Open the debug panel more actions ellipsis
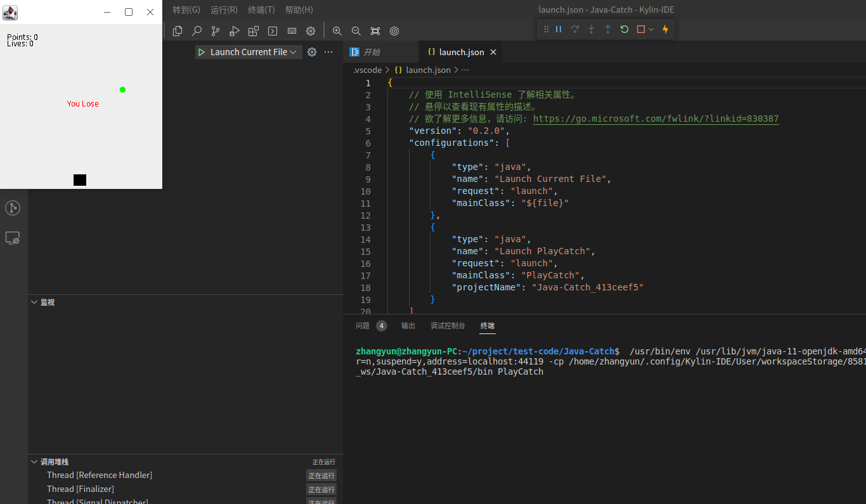 (328, 52)
